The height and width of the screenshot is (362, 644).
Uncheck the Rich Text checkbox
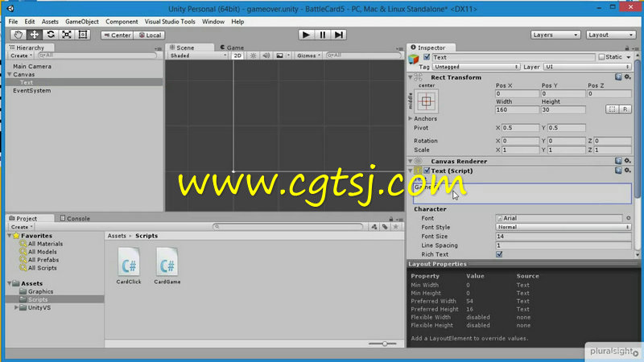coord(499,254)
